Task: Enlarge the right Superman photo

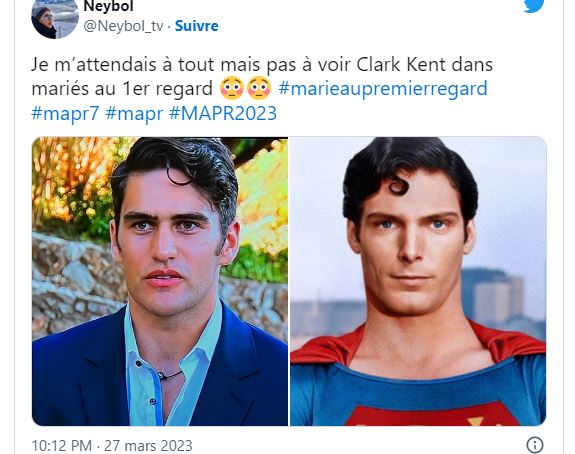Action: [x=418, y=281]
